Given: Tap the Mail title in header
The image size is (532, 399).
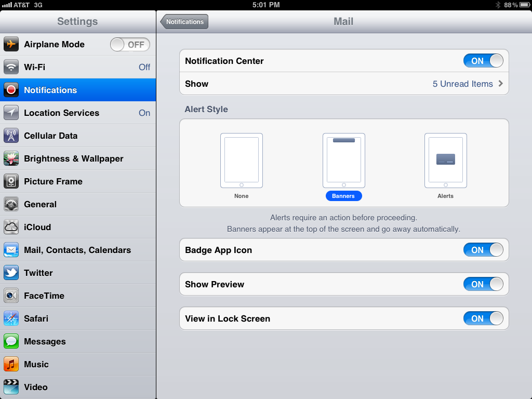Looking at the screenshot, I should coord(343,21).
